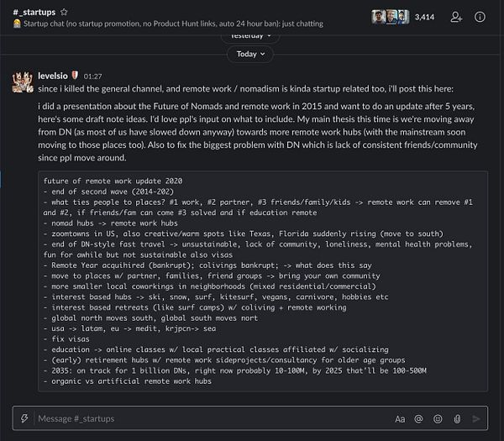Screen dimensions: 504x441
Task: Open the emoji picker
Action: click(438, 418)
